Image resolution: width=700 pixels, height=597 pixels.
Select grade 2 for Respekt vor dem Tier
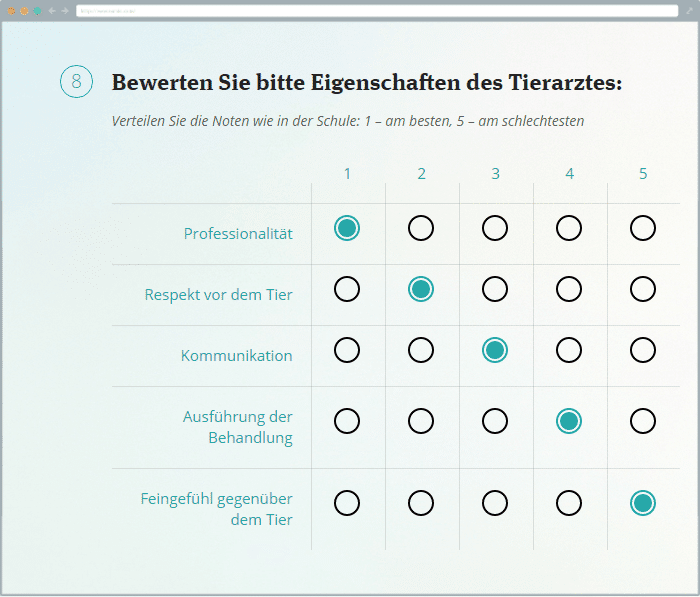point(421,289)
